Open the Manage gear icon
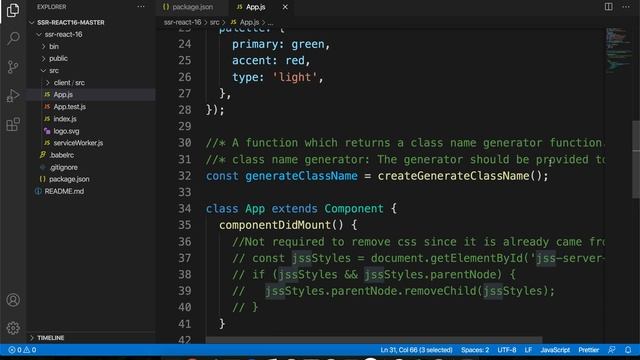 (x=13, y=328)
